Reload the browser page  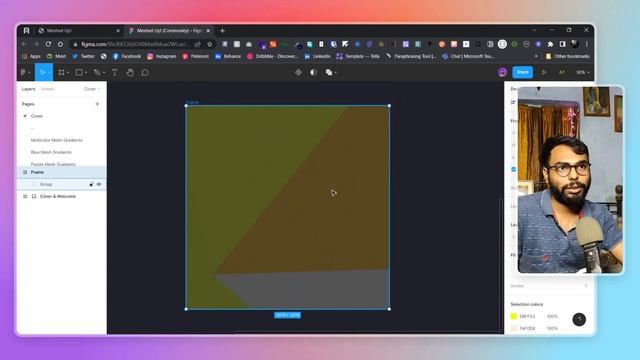coord(48,44)
